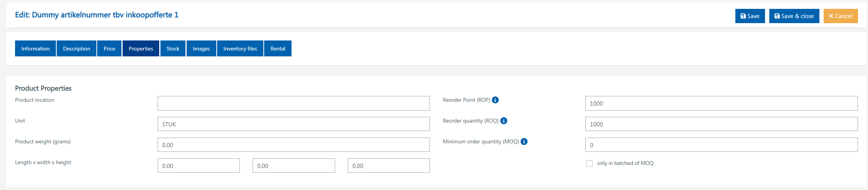Select the Product weight input field
Image resolution: width=868 pixels, height=190 pixels.
point(293,145)
